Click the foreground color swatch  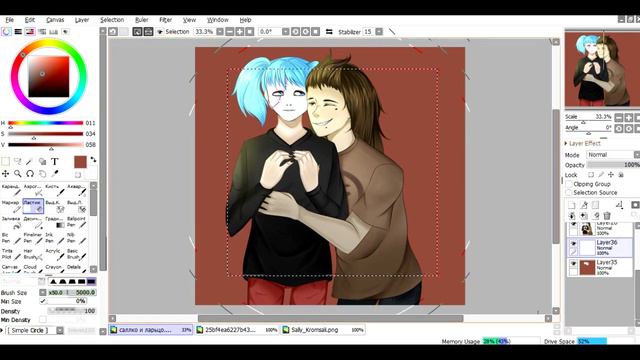coord(80,162)
